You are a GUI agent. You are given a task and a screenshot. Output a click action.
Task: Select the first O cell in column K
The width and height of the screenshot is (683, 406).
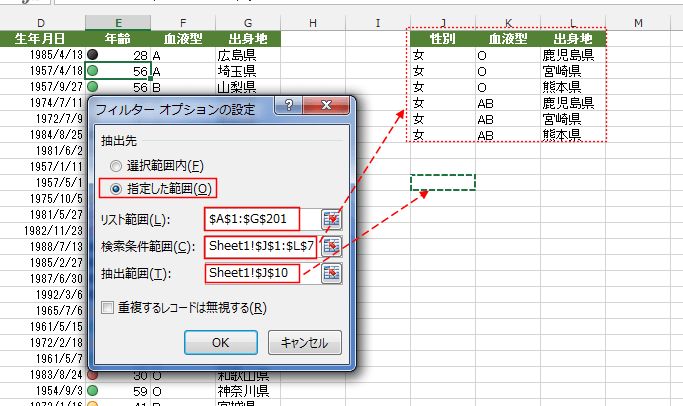click(508, 55)
